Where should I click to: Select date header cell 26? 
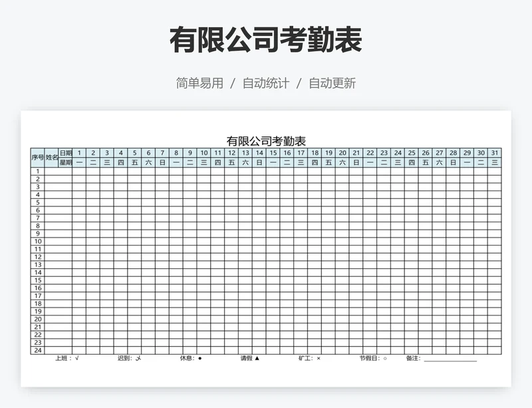[x=426, y=153]
